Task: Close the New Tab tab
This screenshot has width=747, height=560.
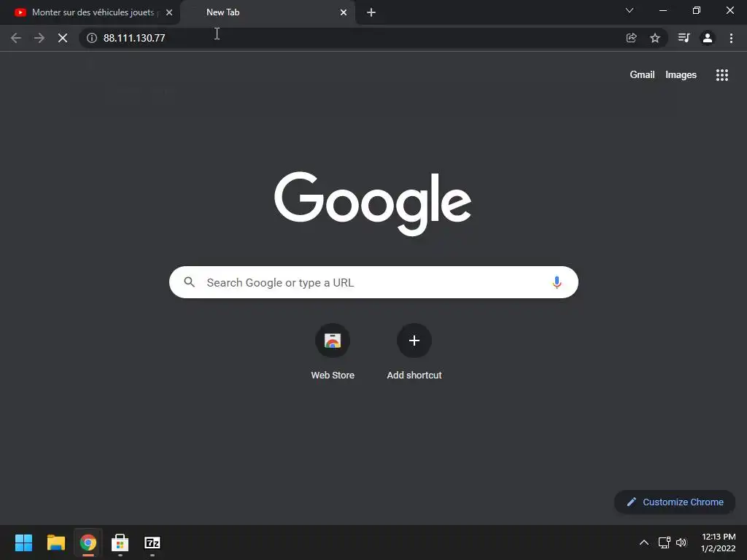Action: point(344,12)
